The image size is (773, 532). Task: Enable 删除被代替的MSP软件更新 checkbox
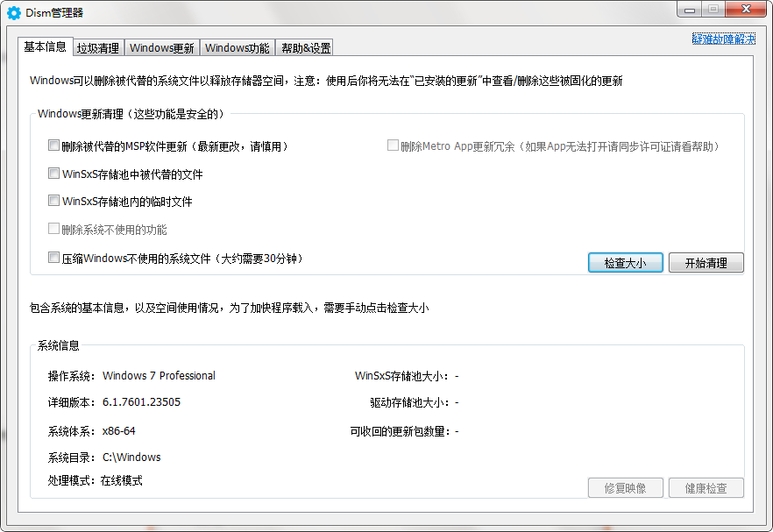pos(53,145)
